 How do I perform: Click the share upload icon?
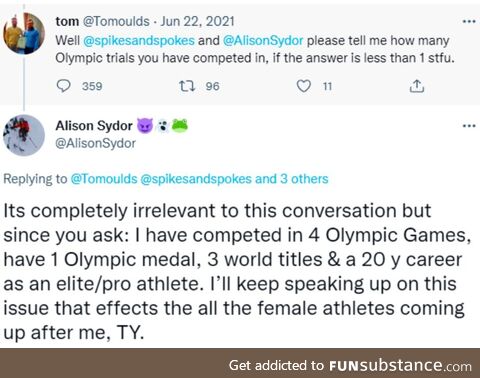pyautogui.click(x=417, y=86)
